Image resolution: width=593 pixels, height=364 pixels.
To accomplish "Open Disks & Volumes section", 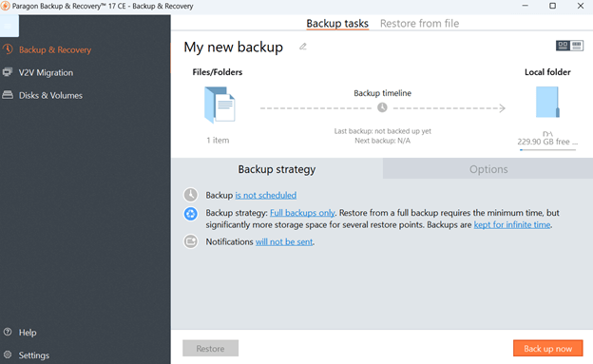I will [50, 95].
